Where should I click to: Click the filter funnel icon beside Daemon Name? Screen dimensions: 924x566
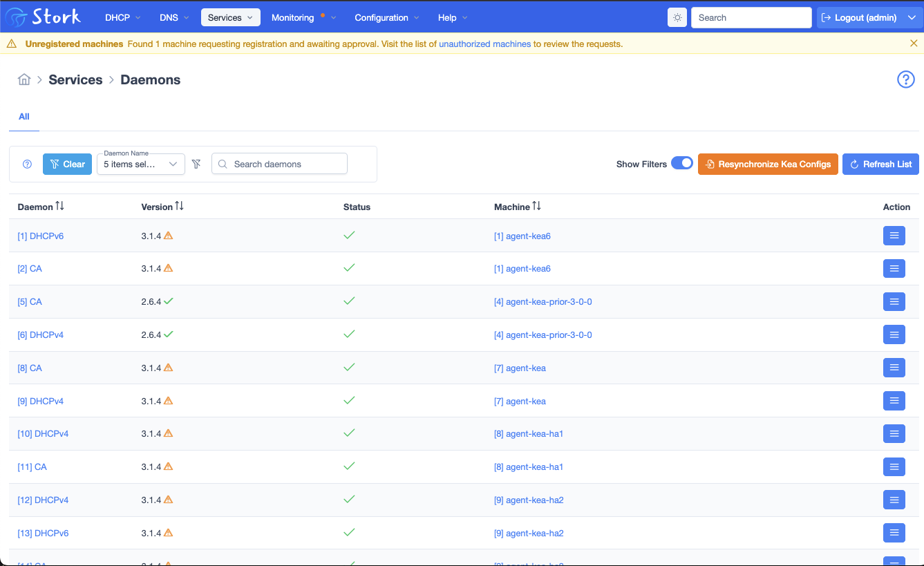(x=196, y=164)
